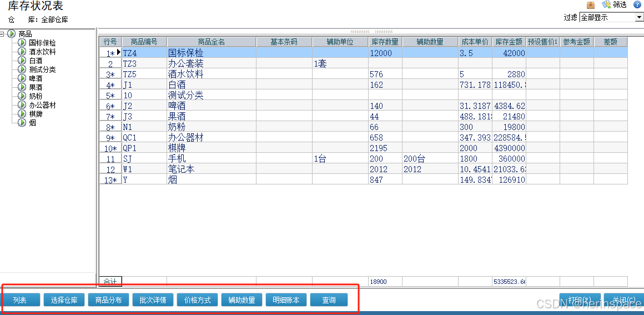Select the 办公套装 row name cell

pyautogui.click(x=212, y=63)
